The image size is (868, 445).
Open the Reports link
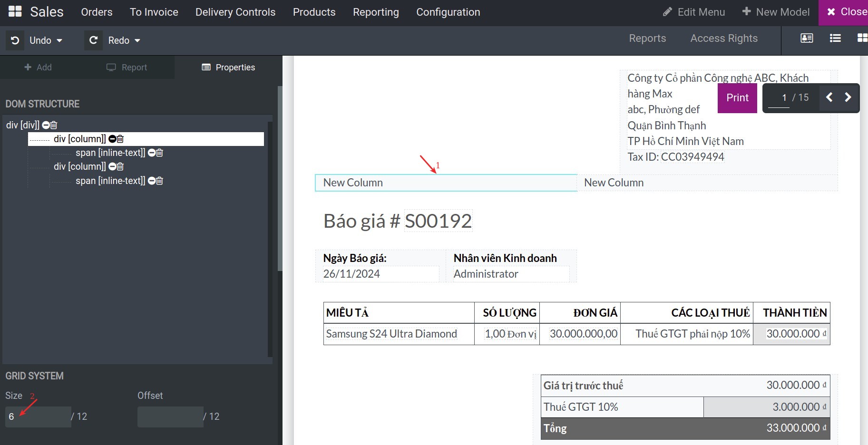[x=647, y=38]
